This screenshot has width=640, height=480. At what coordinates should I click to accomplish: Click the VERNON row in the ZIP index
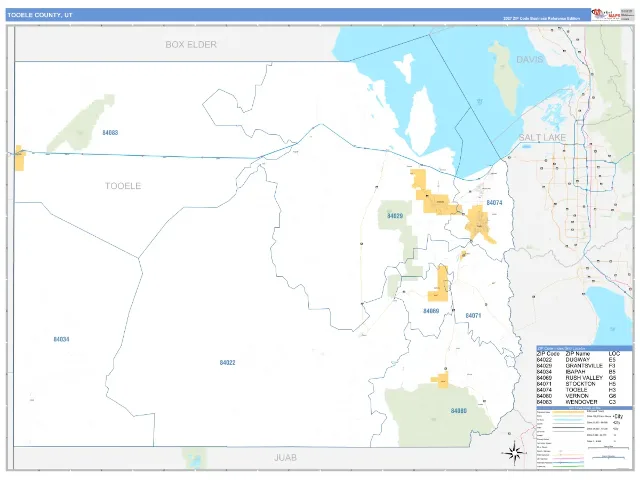pyautogui.click(x=576, y=396)
